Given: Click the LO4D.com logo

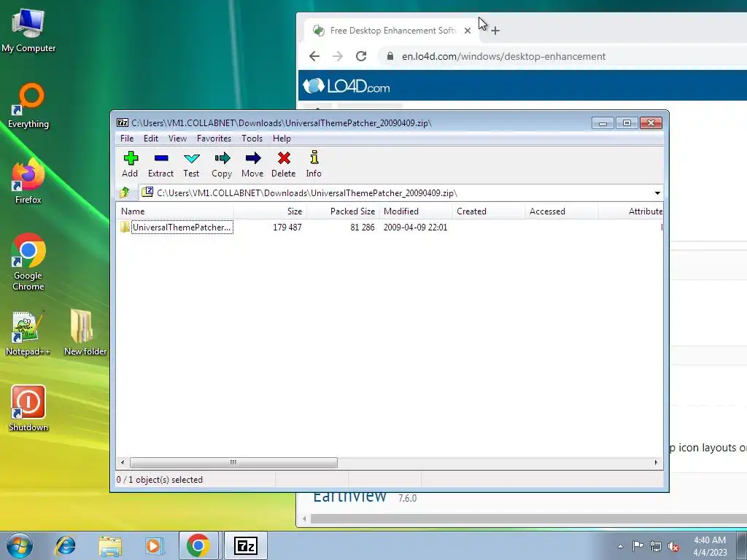Looking at the screenshot, I should coord(347,86).
